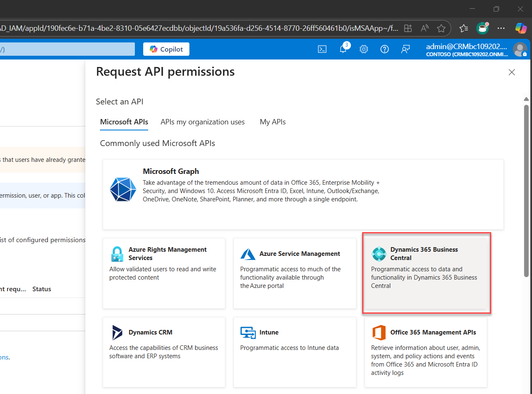The image size is (532, 394).
Task: Click the coffee cup extension icon
Action: (482, 28)
